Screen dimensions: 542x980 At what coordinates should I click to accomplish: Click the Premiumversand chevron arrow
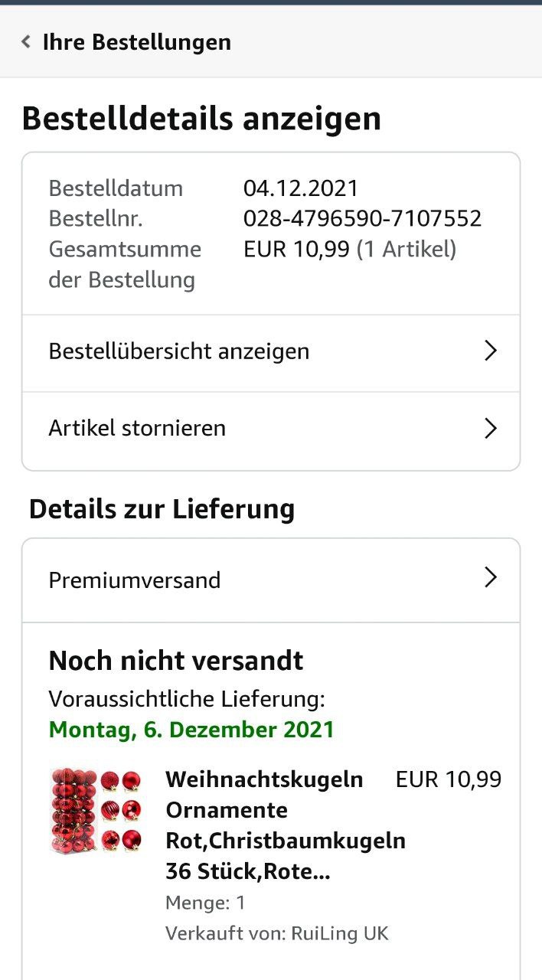(491, 578)
